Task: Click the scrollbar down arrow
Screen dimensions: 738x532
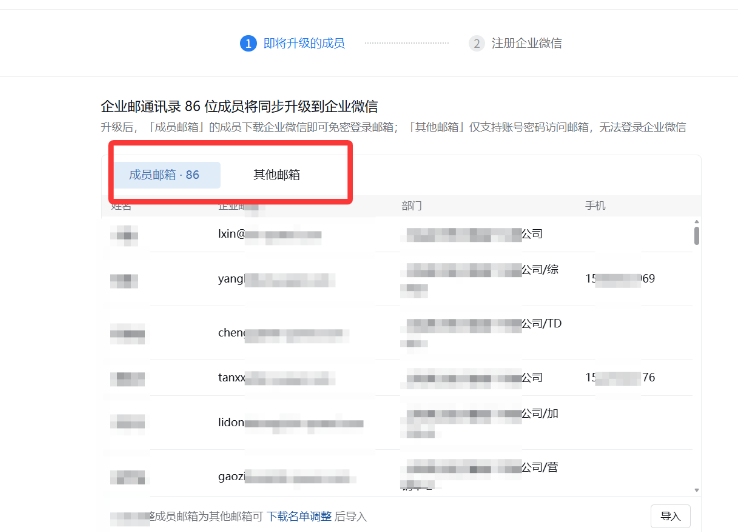Action: point(696,487)
